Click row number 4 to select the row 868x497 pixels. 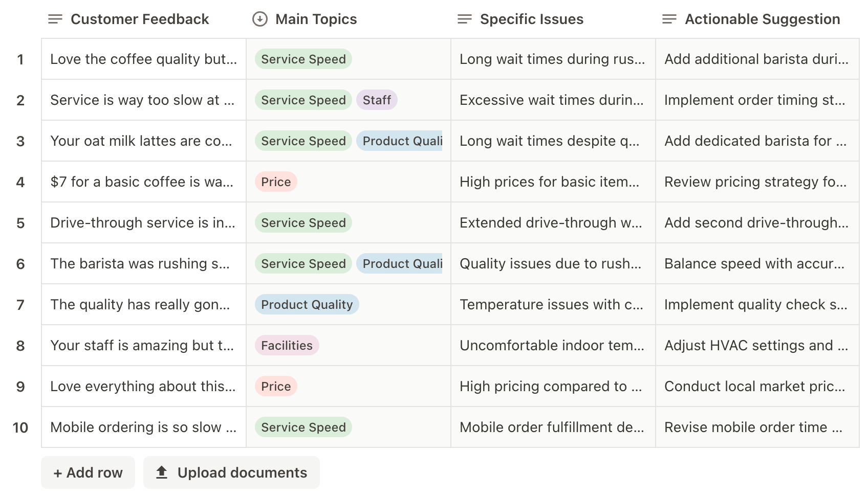(x=20, y=182)
